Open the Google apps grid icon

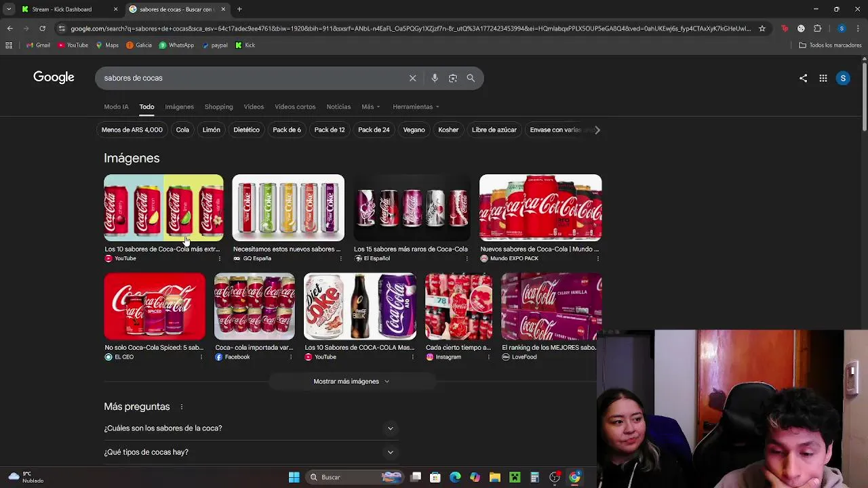(x=823, y=78)
